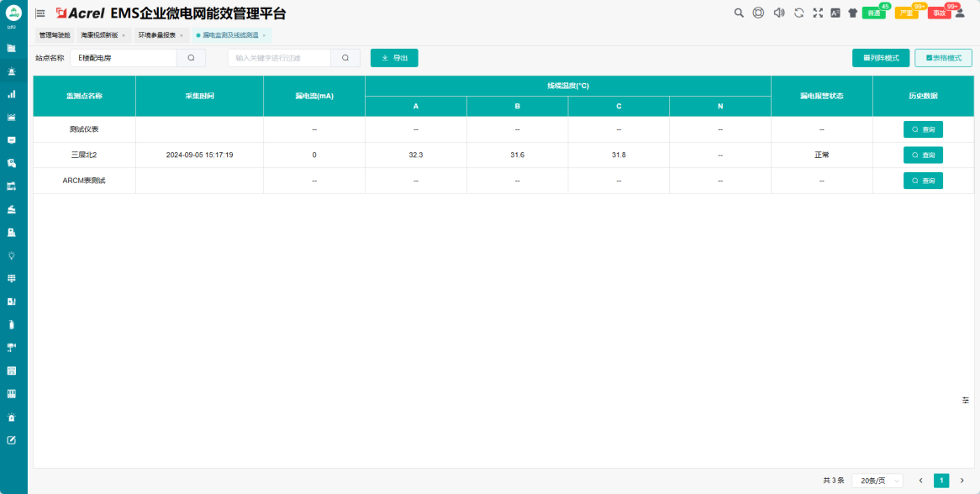Search station name with magnifier button
Screen dimensions: 980x494
(x=192, y=58)
